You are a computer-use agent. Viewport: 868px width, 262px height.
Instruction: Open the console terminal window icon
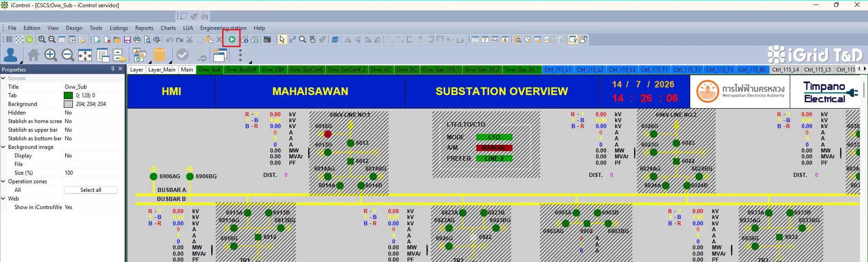click(267, 40)
